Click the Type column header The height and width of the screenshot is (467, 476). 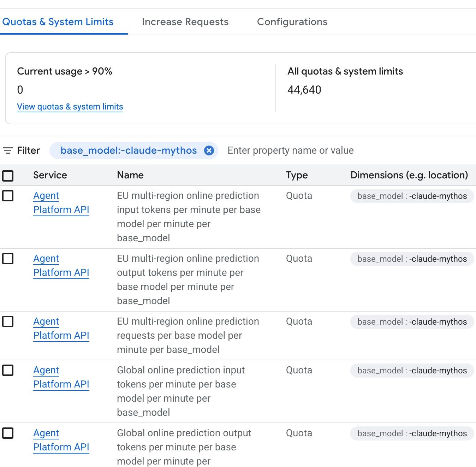tap(297, 175)
